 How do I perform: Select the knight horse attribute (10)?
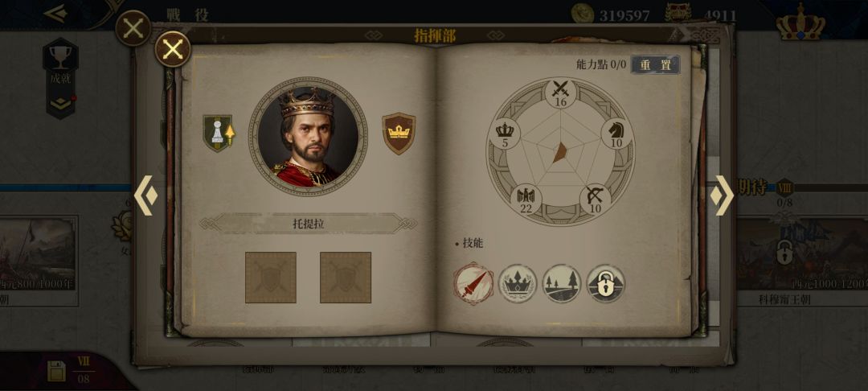616,134
